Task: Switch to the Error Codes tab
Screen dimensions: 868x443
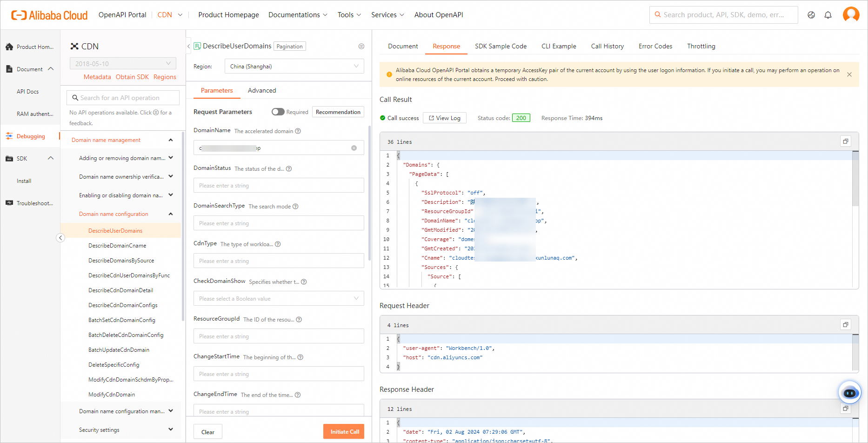Action: pos(655,46)
